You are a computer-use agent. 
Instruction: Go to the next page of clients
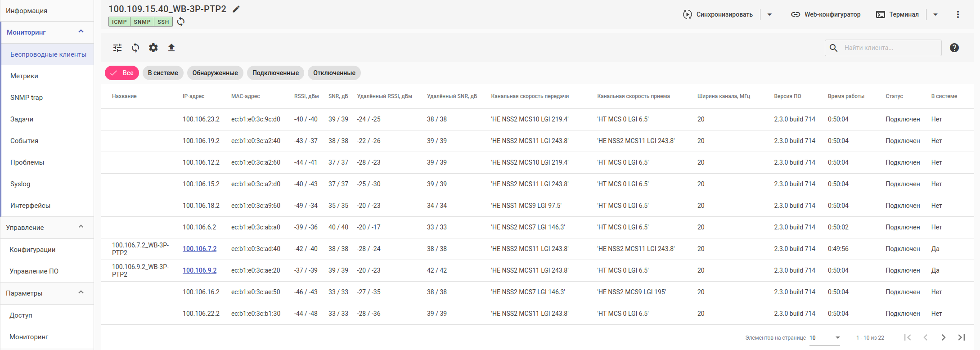pyautogui.click(x=943, y=337)
